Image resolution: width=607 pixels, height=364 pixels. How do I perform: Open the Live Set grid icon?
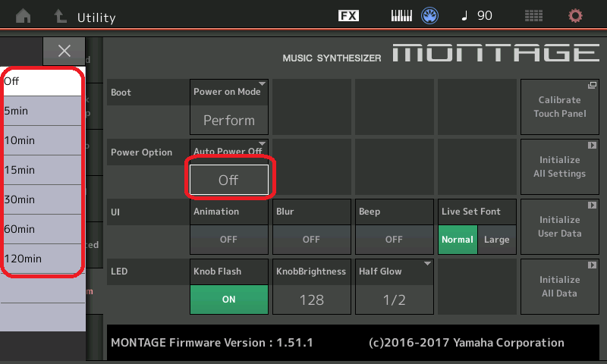pos(533,16)
